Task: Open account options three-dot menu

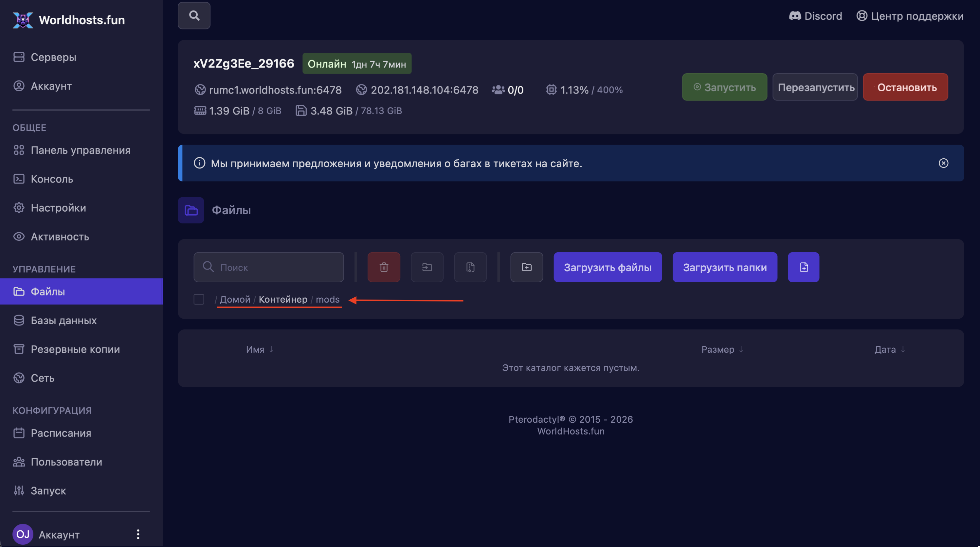Action: pyautogui.click(x=138, y=534)
